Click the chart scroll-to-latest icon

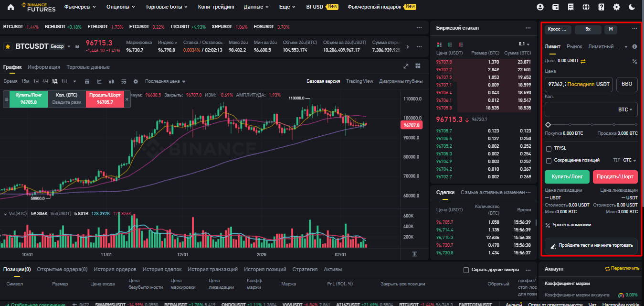click(x=414, y=253)
